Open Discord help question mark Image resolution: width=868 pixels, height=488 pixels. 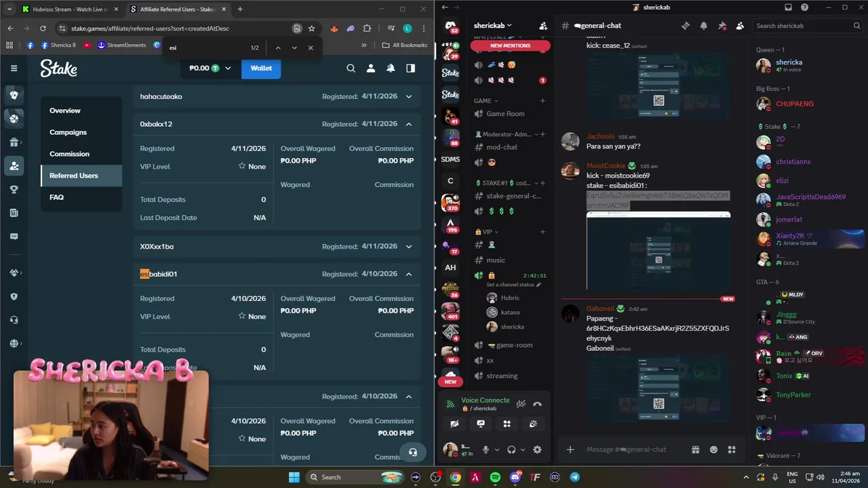(804, 7)
